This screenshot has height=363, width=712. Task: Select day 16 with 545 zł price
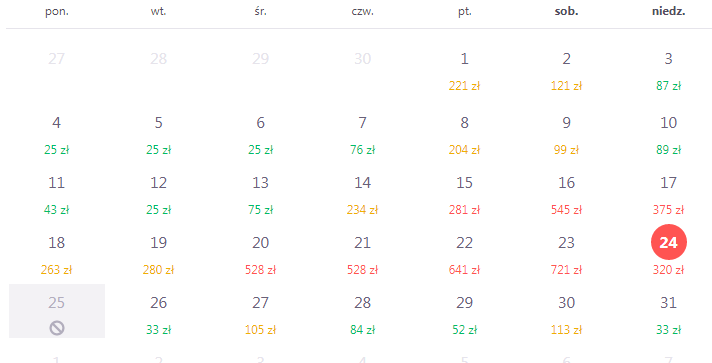click(566, 195)
